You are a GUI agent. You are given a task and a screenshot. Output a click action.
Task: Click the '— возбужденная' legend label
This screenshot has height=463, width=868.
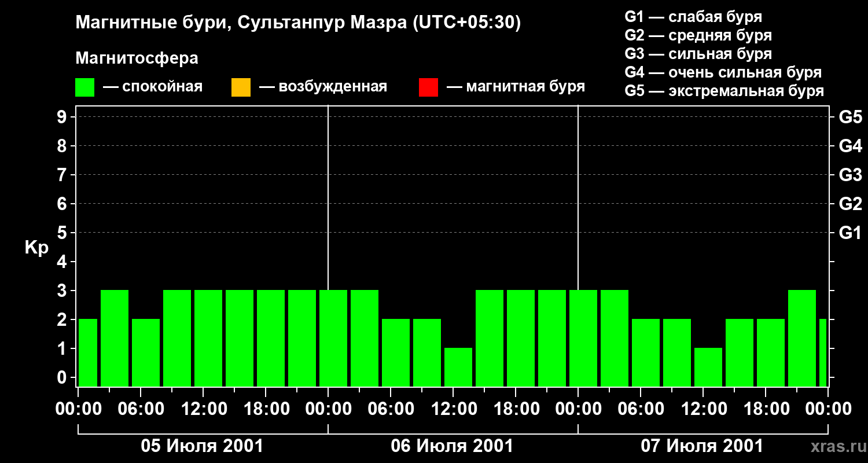click(323, 87)
